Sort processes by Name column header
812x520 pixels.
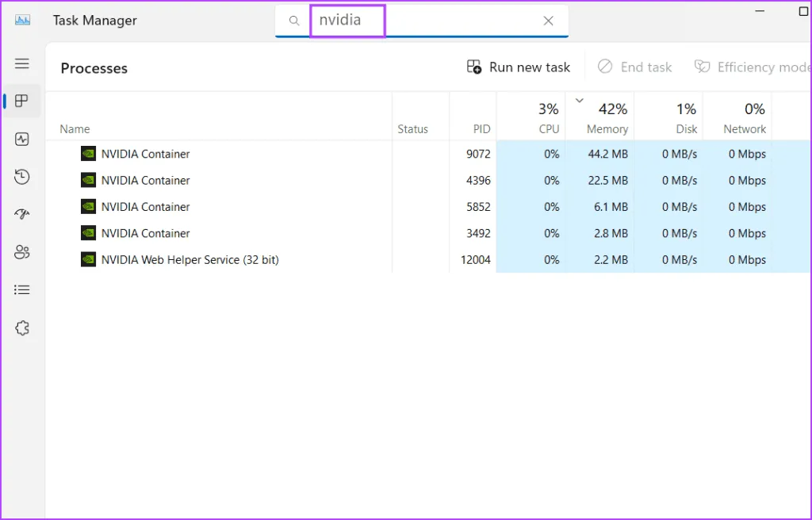75,128
